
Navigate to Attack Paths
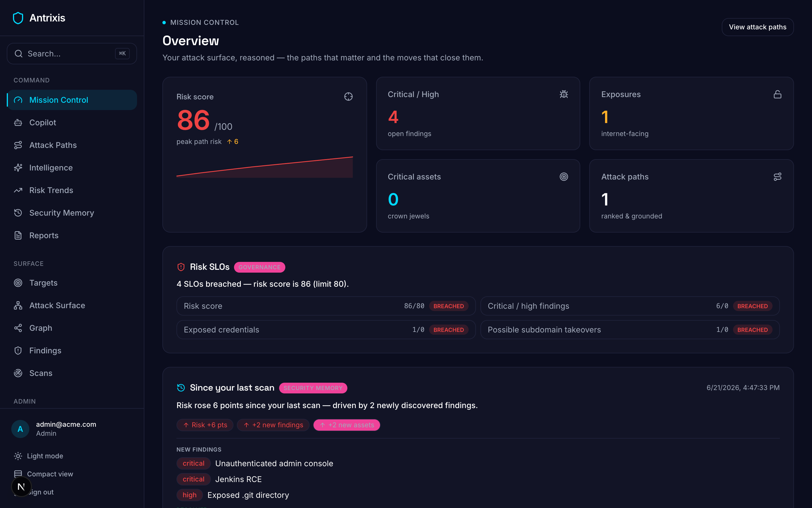(72, 145)
